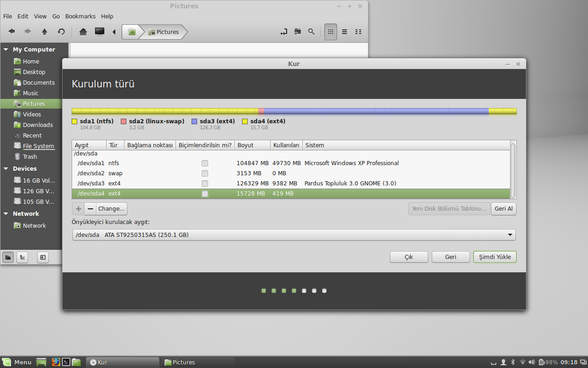The height and width of the screenshot is (368, 588).
Task: Open the Home folder from the toolbar
Action: 83,32
